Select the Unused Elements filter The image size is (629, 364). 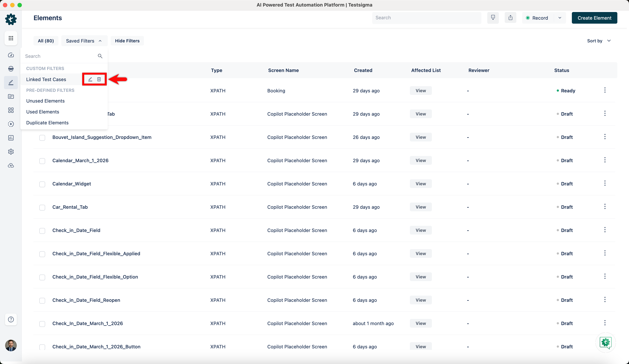(x=46, y=101)
